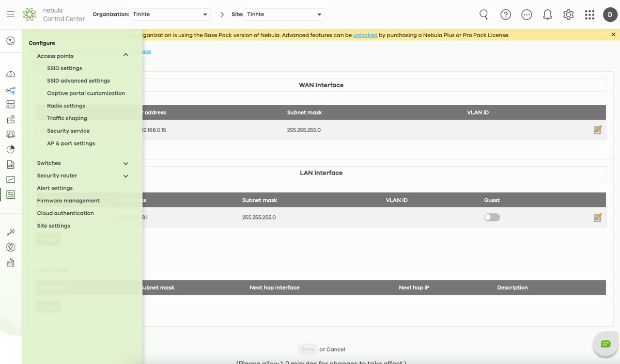Expand the Security router section
The width and height of the screenshot is (620, 364).
click(126, 176)
